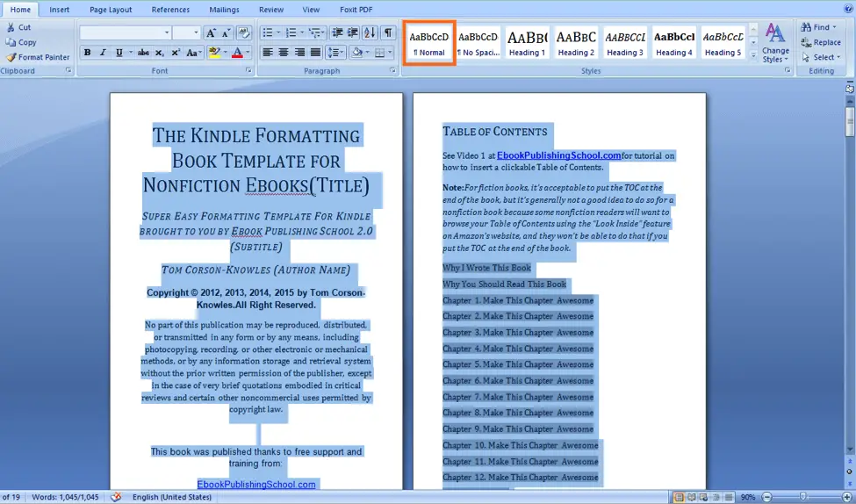
Task: Expand the Paragraph dialog launcher
Action: click(392, 70)
